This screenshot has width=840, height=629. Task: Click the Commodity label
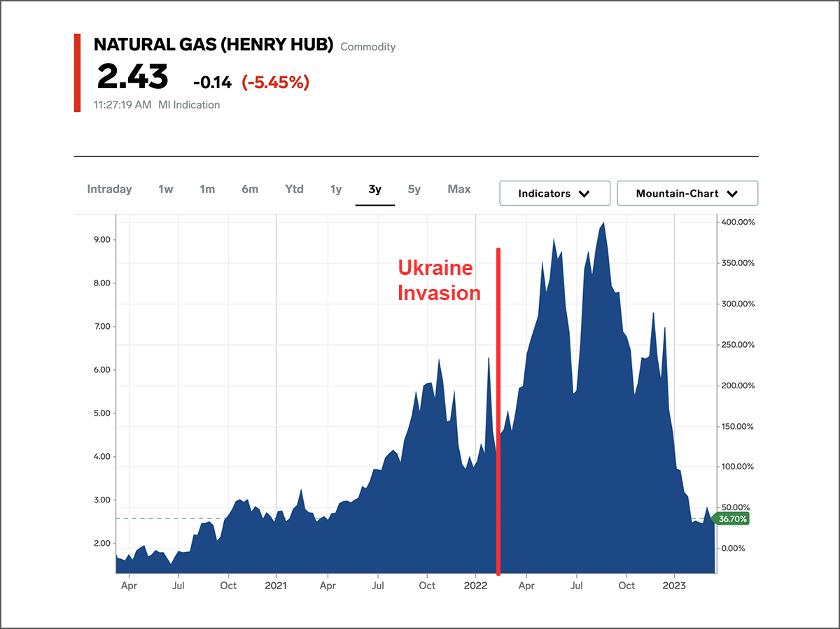[x=367, y=47]
